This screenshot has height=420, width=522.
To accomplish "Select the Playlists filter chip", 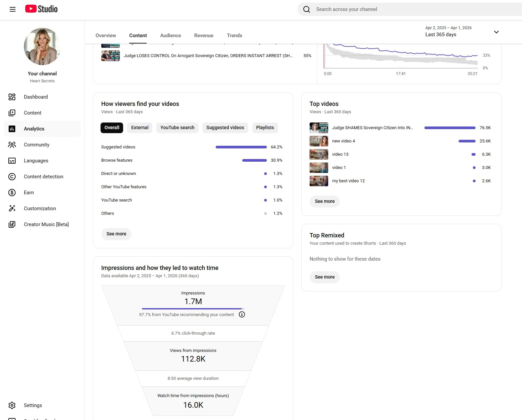I will tap(265, 128).
